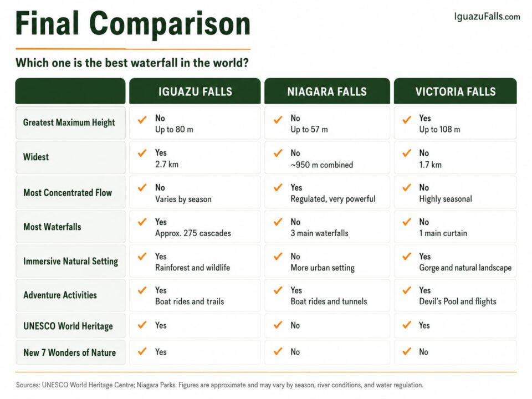
Task: Click the checkmark beside Iguazu 'Up to 80 m'
Action: pyautogui.click(x=142, y=120)
